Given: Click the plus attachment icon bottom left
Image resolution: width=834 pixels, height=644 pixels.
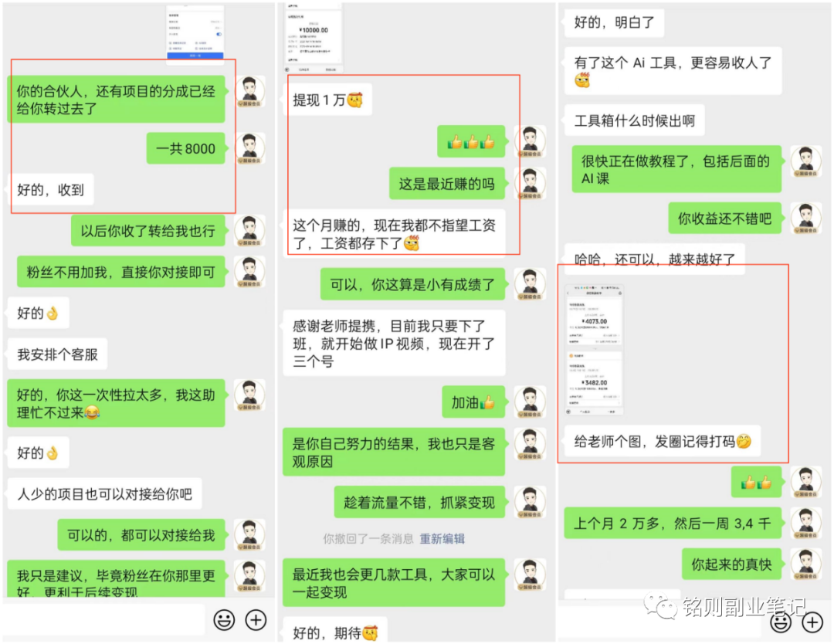Looking at the screenshot, I should pyautogui.click(x=256, y=620).
